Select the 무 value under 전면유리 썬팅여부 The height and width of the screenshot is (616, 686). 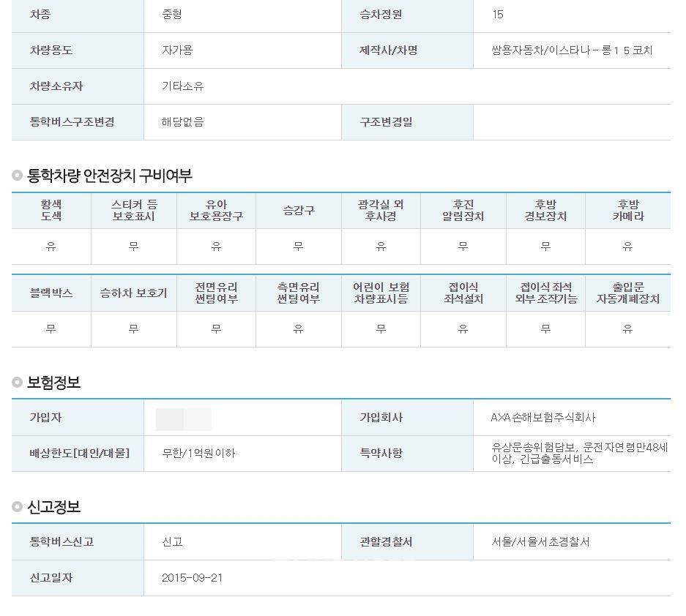[x=216, y=329]
